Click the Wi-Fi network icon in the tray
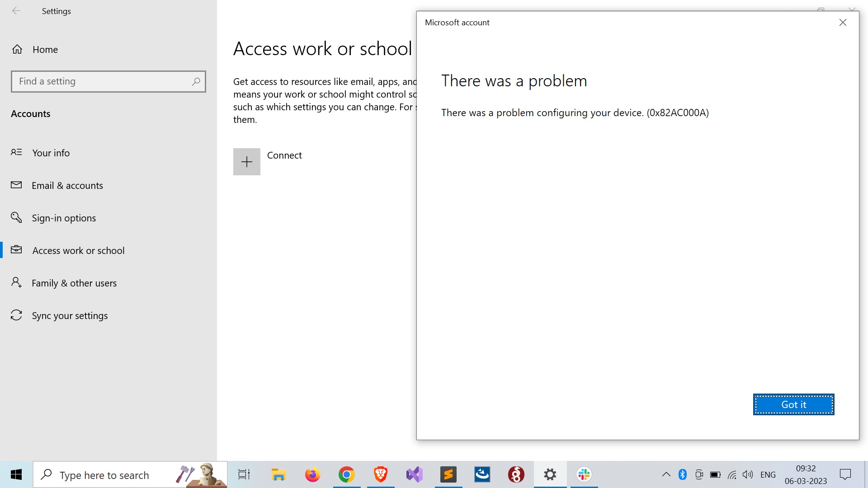This screenshot has height=488, width=868. coord(732,474)
